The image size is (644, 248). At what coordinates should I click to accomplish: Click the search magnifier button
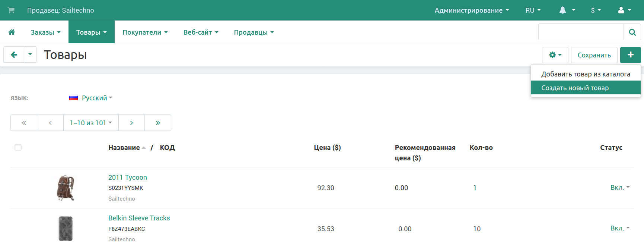pyautogui.click(x=632, y=32)
